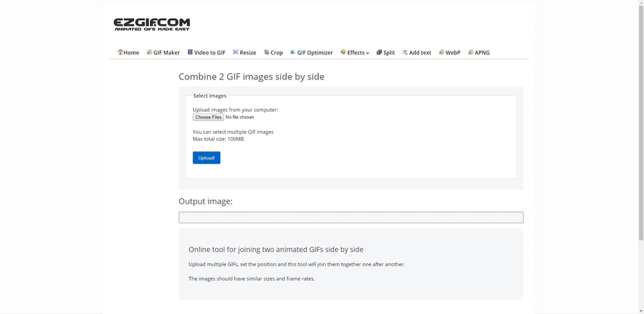Select the 'Video to GIF' text label
The width and height of the screenshot is (644, 314).
pyautogui.click(x=210, y=53)
